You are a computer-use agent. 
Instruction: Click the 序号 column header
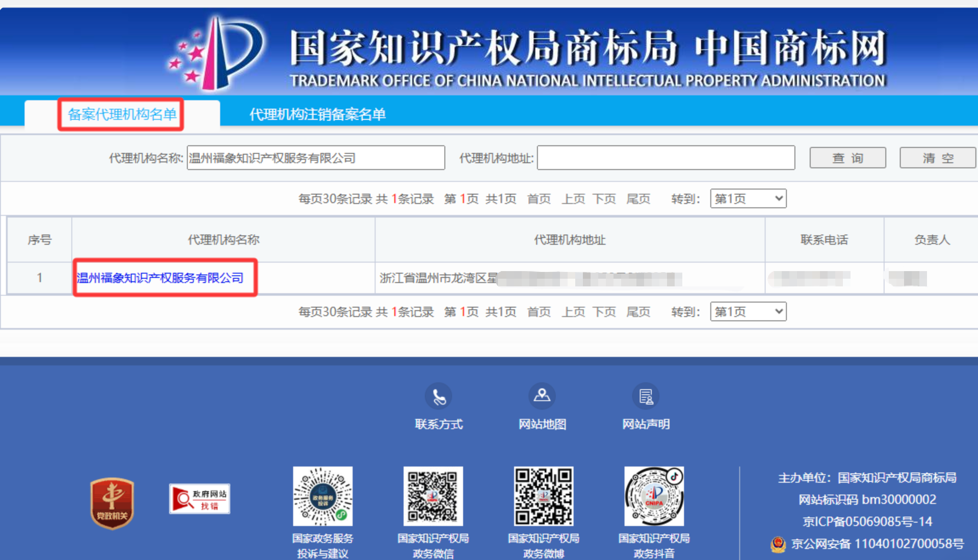[40, 240]
